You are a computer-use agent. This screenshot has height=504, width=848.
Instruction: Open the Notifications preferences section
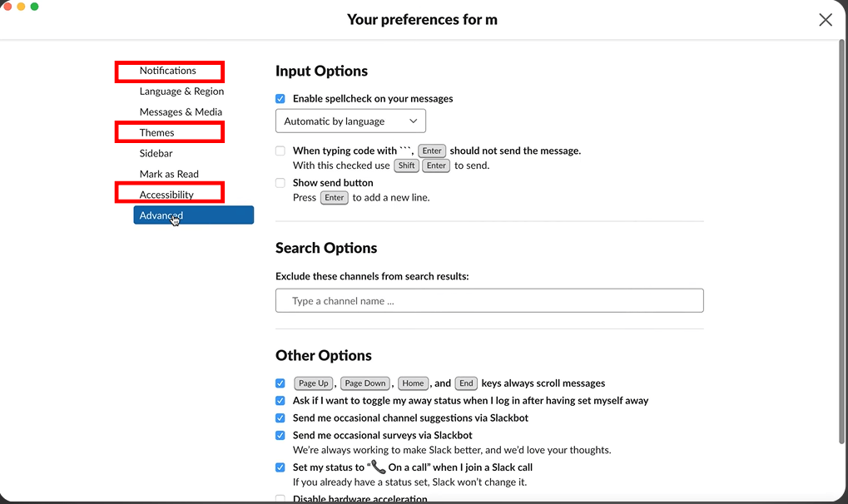coord(168,72)
